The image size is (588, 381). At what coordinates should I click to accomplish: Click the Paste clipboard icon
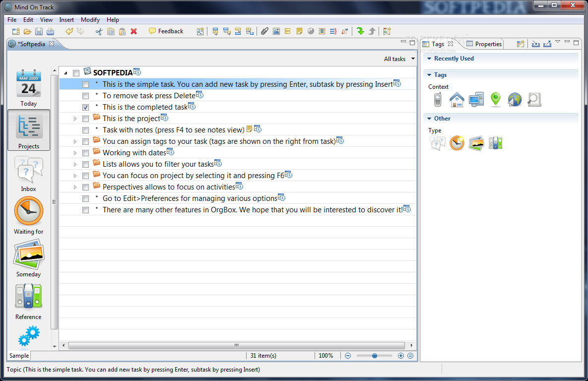click(122, 31)
